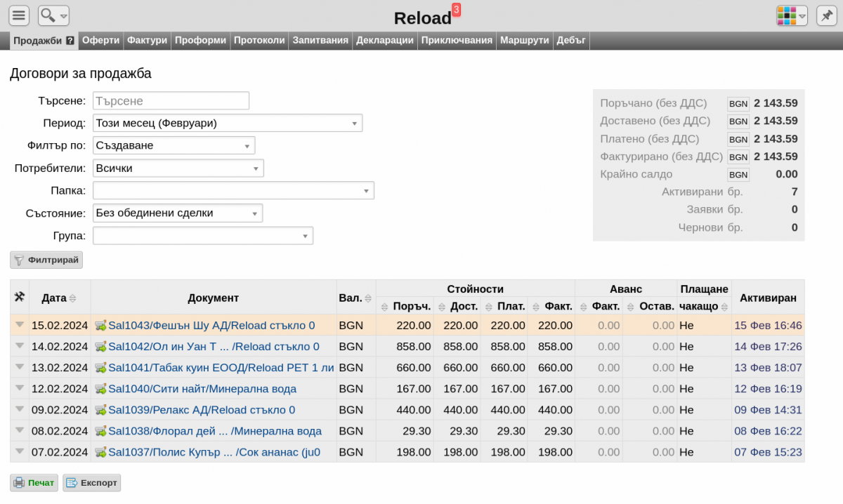The image size is (843, 504).
Task: Click sale icon beside Sal1043 document
Action: (100, 326)
